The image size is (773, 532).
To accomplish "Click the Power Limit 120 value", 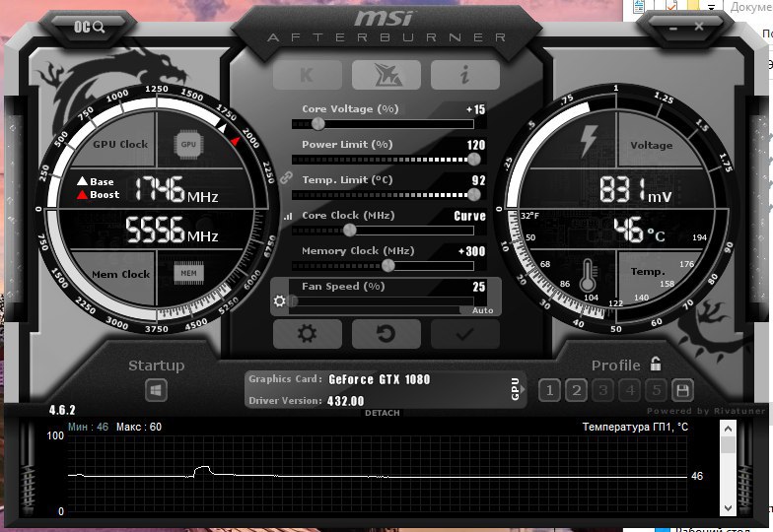I will 476,145.
